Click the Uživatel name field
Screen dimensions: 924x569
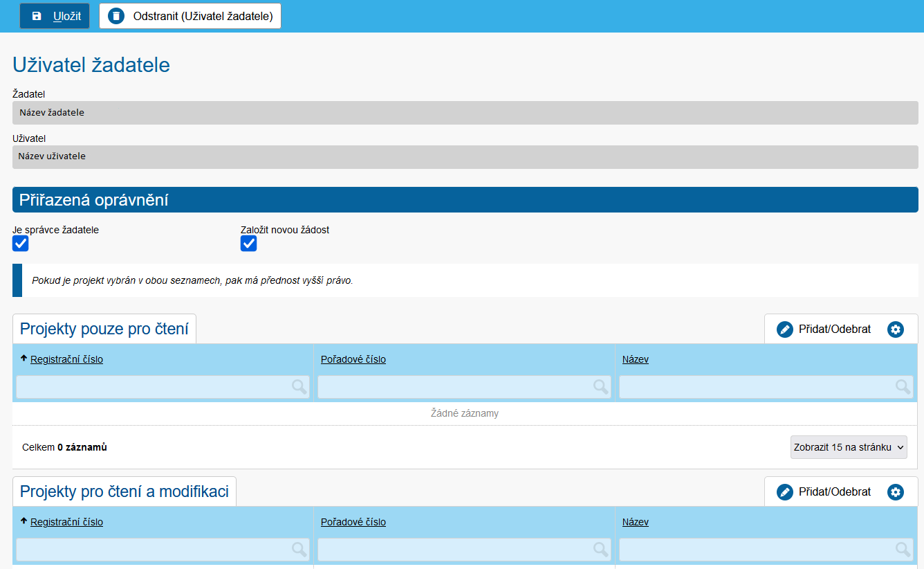click(x=465, y=156)
